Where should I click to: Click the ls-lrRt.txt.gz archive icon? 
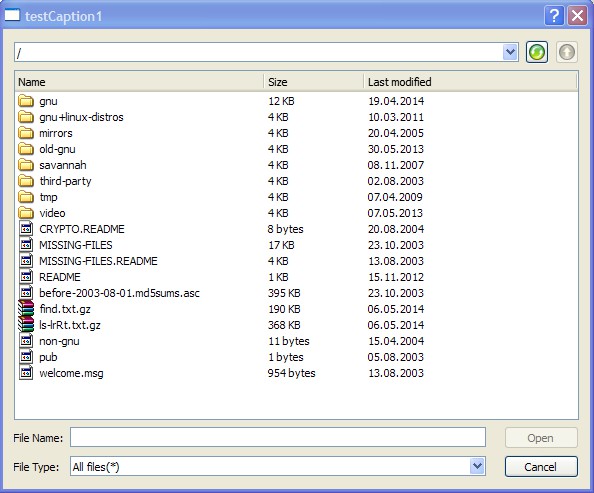coord(26,325)
